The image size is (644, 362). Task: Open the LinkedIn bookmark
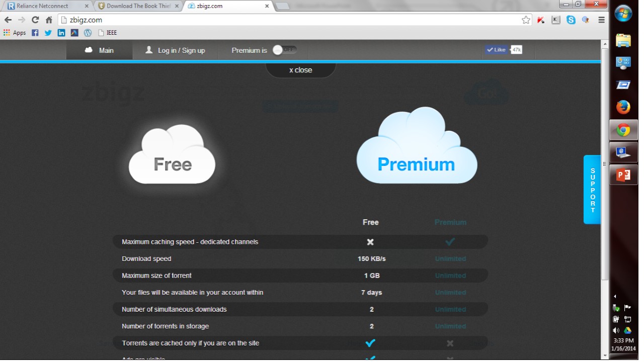tap(61, 33)
